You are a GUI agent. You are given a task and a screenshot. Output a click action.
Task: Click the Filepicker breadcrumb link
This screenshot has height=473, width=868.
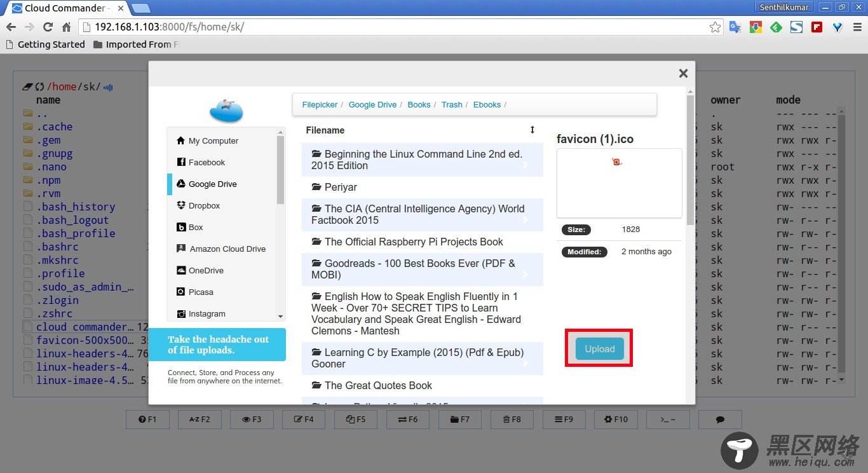(x=320, y=104)
